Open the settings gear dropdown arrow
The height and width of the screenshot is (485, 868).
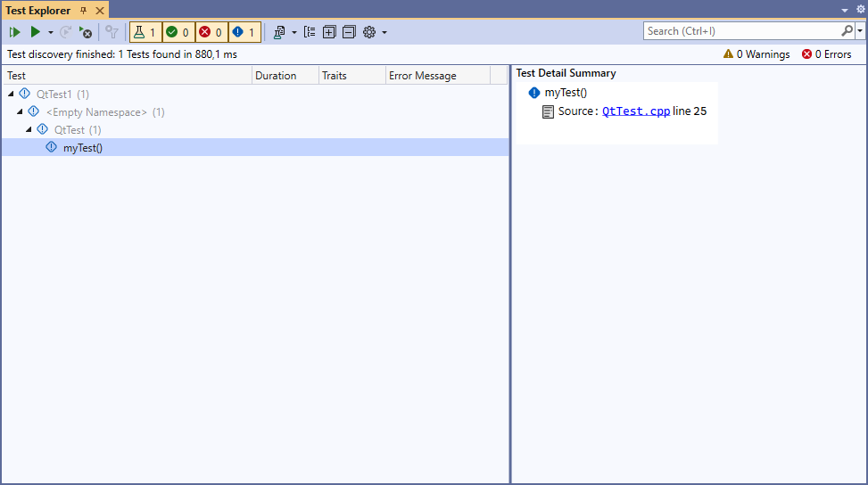point(384,33)
